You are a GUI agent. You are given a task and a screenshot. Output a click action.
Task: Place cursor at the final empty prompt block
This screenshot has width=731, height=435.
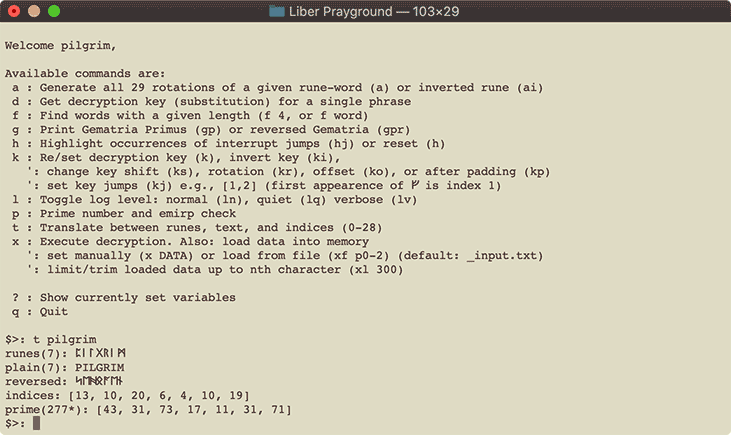click(37, 423)
